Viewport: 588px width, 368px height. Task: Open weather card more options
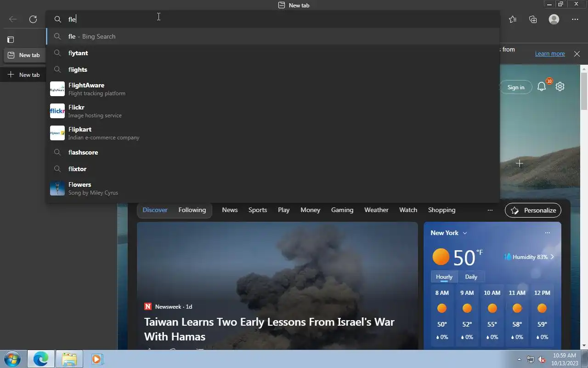pos(547,233)
